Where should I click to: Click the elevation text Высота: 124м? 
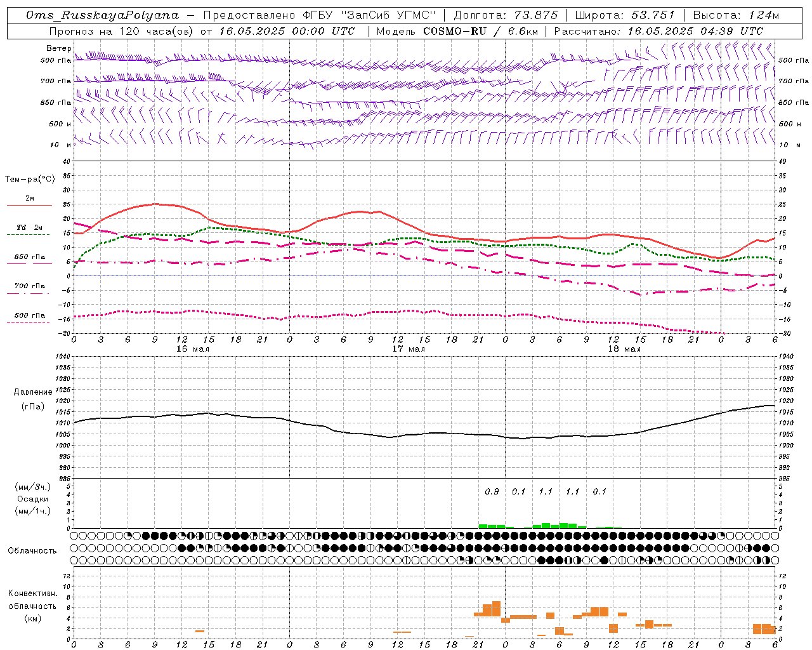736,15
